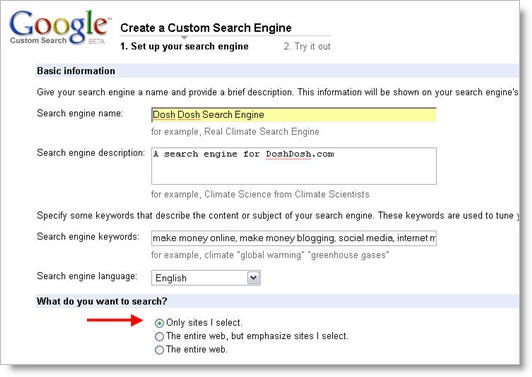Focus the Search engine name field

294,115
